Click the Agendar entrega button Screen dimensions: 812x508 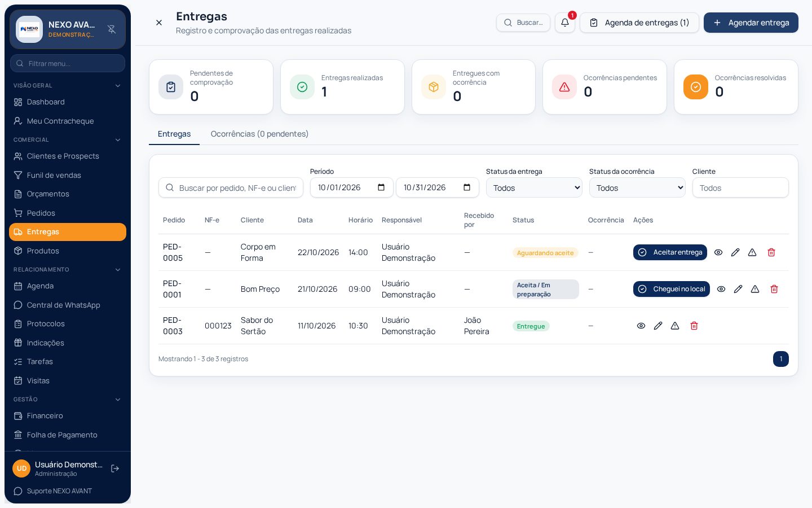[751, 23]
